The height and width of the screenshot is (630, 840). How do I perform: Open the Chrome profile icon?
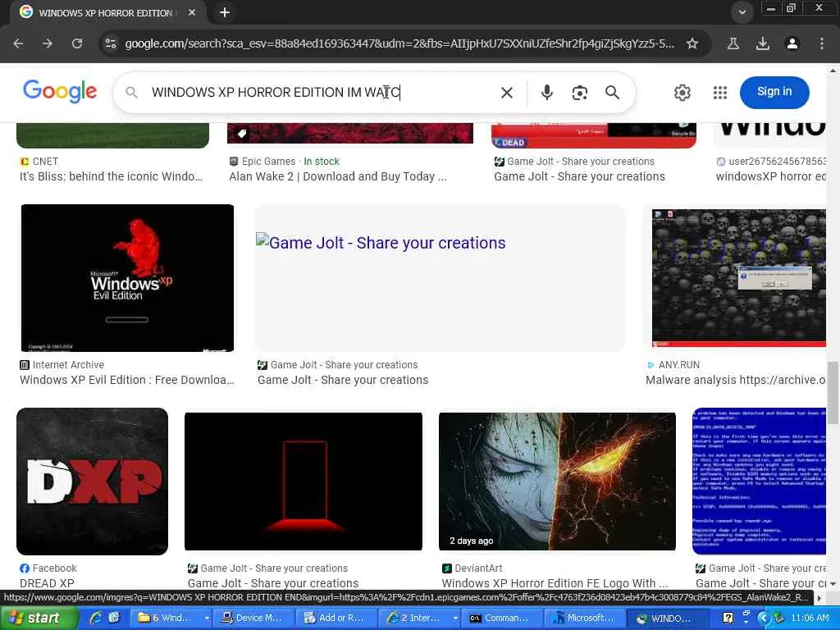point(792,43)
